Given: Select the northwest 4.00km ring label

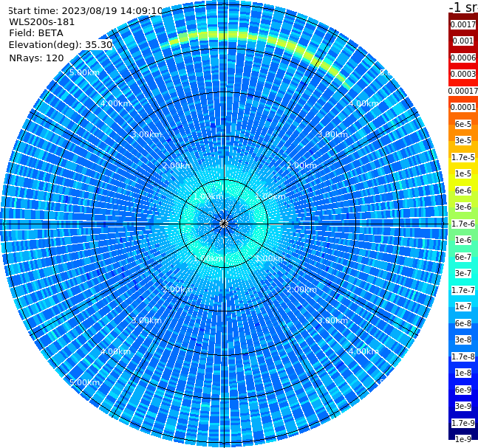Looking at the screenshot, I should 115,103.
